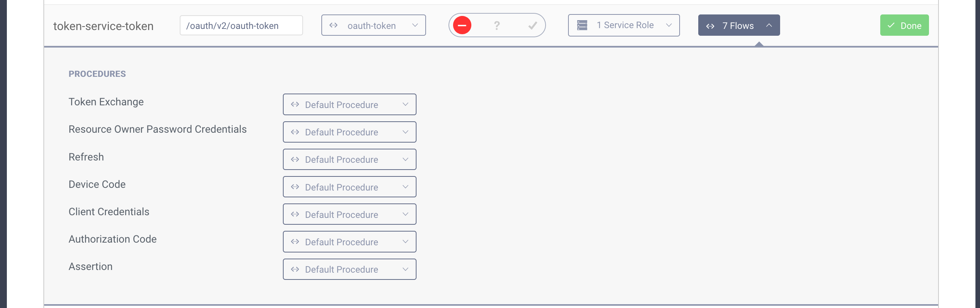This screenshot has height=308, width=980.
Task: Click the endpoint icon in oauth-token dropdown
Action: pos(334,25)
